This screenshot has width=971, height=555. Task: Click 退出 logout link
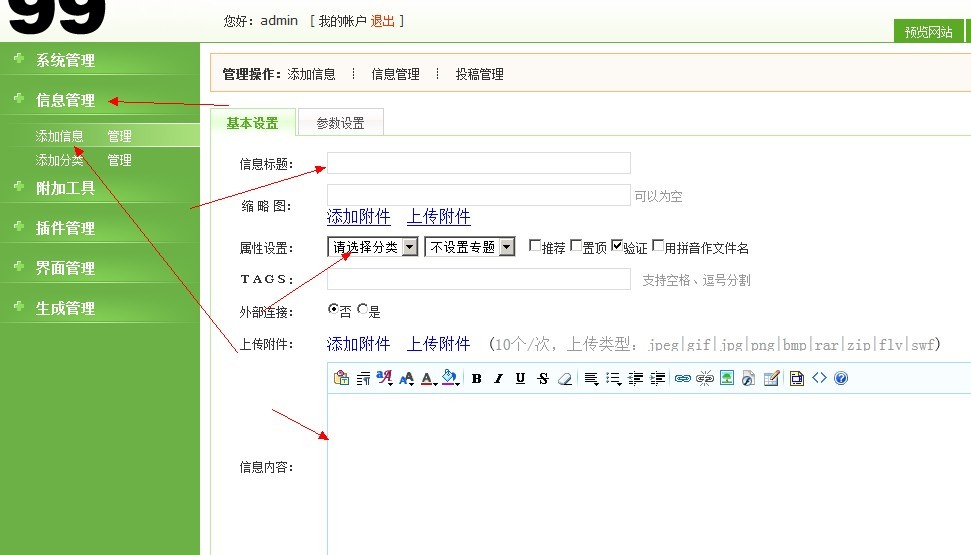pyautogui.click(x=383, y=21)
